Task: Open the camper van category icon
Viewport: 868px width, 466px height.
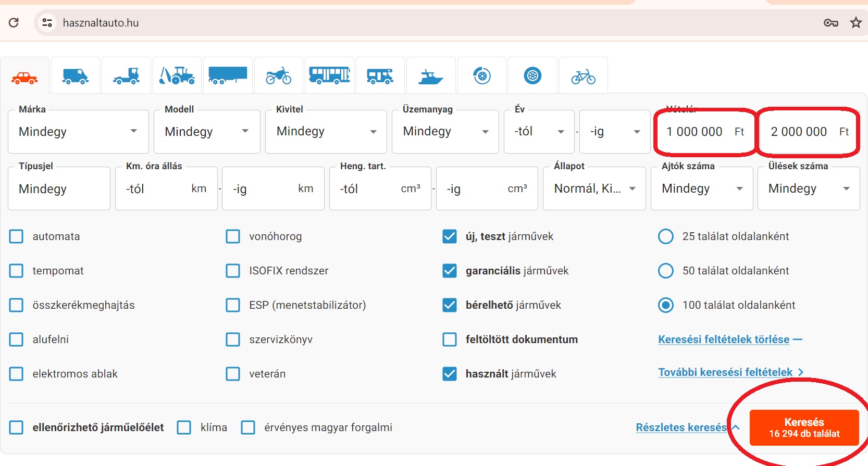Action: 380,77
